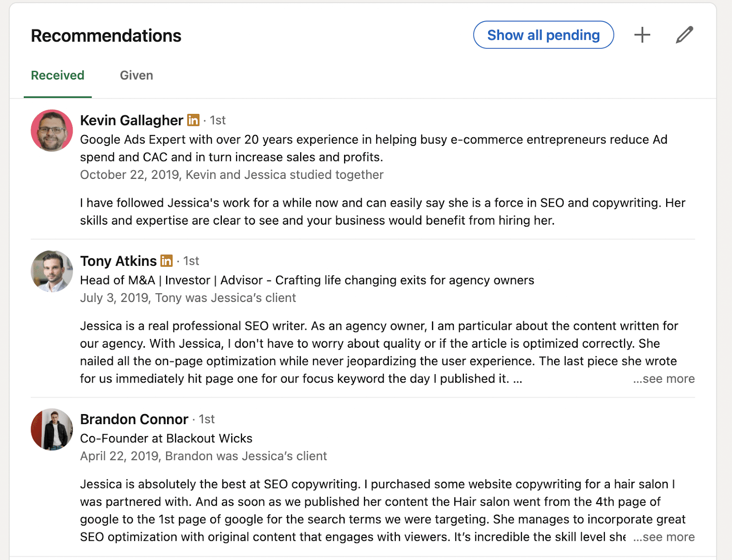Switch to the Given tab

[136, 75]
